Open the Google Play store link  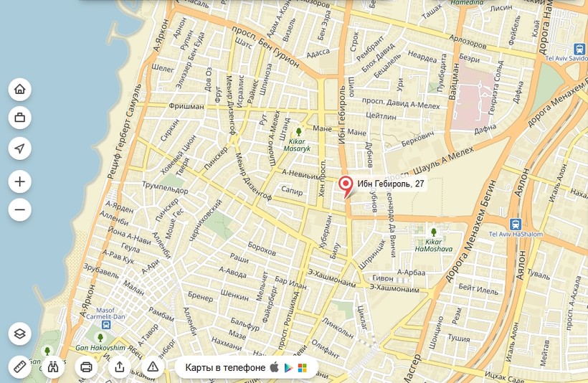[288, 368]
